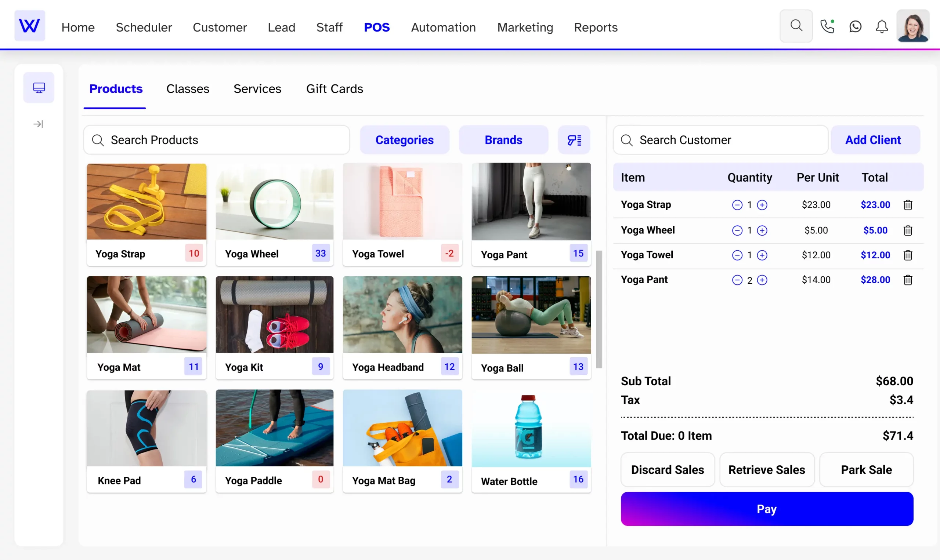The width and height of the screenshot is (940, 560).
Task: Click the delete icon for Yoga Strap
Action: (908, 205)
